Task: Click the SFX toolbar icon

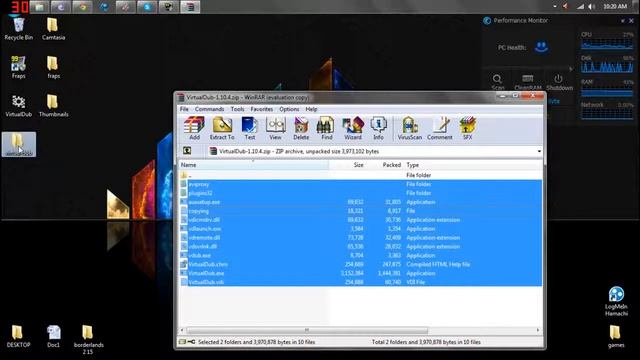Action: click(467, 128)
